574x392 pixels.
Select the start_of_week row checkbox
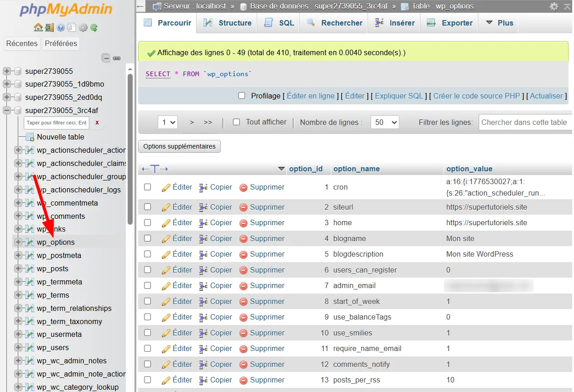click(x=147, y=301)
